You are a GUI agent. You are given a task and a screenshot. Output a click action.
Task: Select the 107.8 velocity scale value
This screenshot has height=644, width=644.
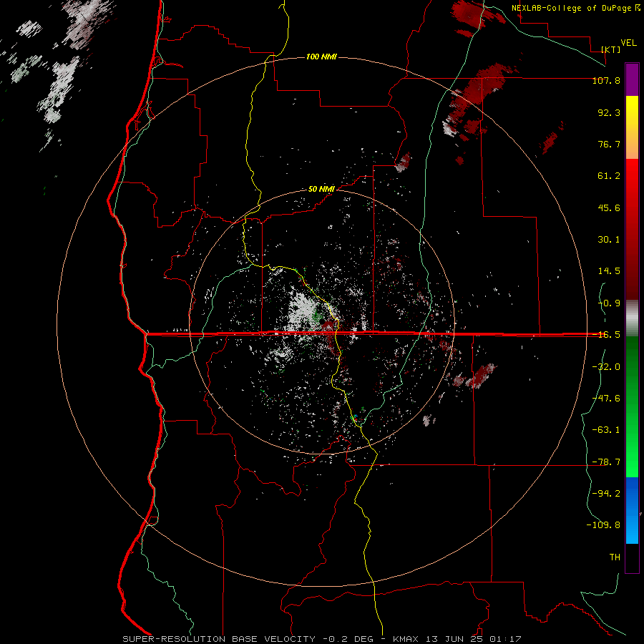click(x=606, y=80)
